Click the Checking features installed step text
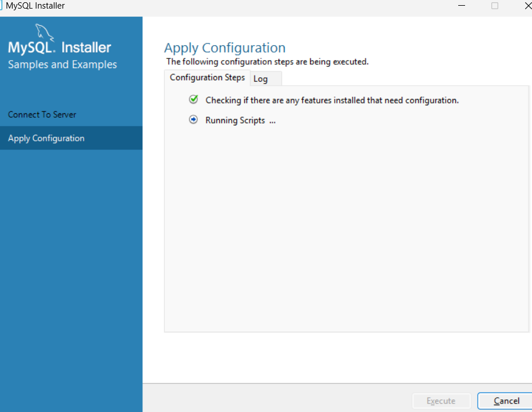This screenshot has height=412, width=532. click(x=332, y=101)
